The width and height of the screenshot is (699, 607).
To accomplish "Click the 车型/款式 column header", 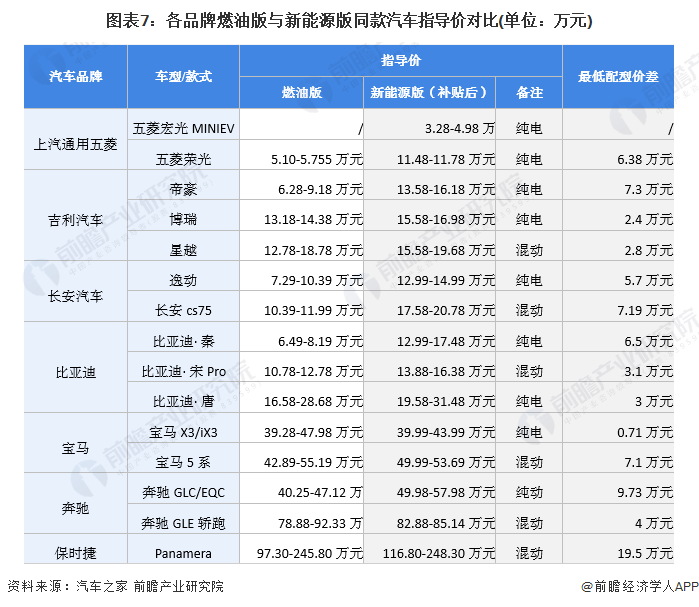I will (x=183, y=76).
